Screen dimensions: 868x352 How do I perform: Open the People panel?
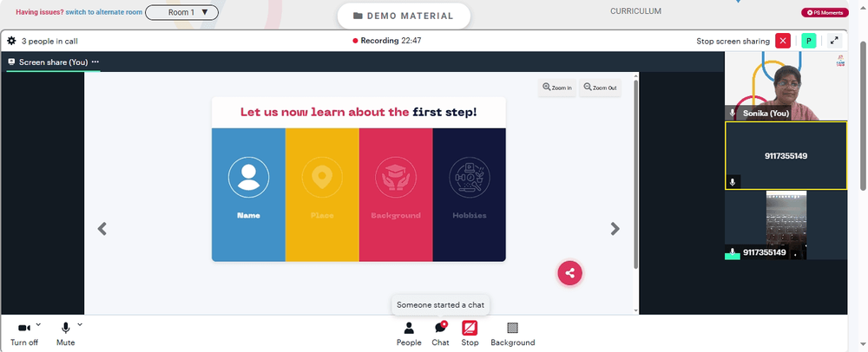pos(409,335)
